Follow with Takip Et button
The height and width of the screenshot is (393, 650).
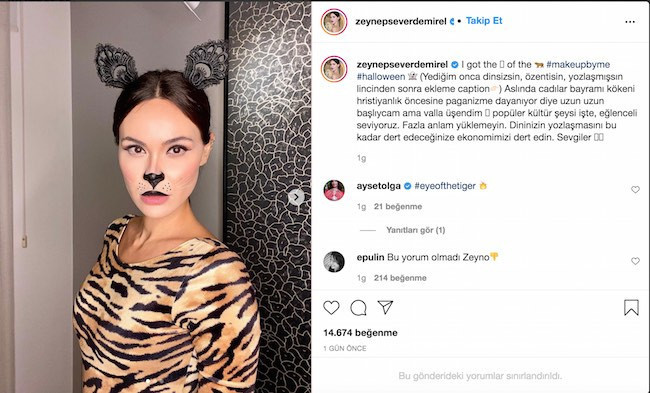(x=484, y=21)
